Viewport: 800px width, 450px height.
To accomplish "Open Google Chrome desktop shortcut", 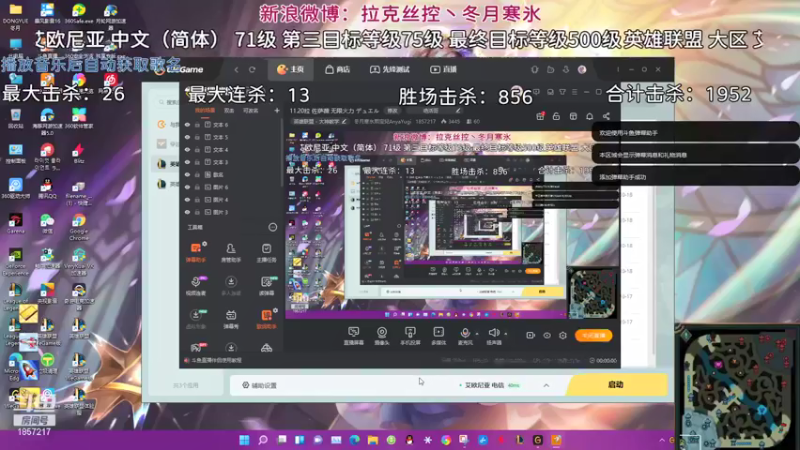I will pos(79,227).
